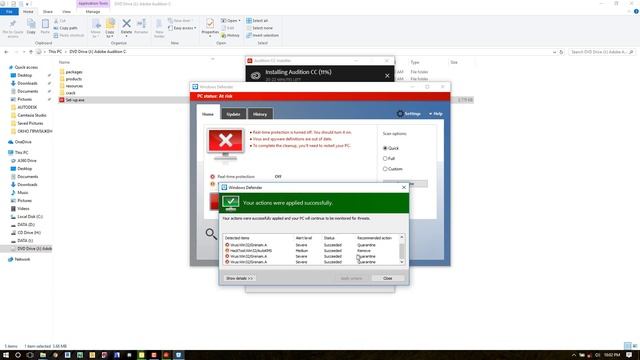Select Local Disk (C:) in navigation pane
Screen dimensions: 640x360
coord(30,217)
